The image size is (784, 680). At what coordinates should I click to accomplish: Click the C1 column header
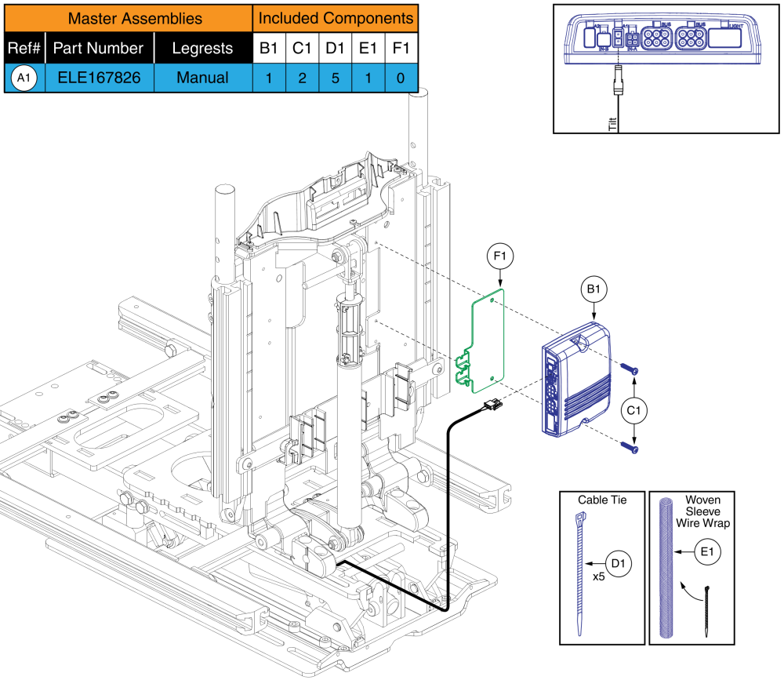point(302,48)
